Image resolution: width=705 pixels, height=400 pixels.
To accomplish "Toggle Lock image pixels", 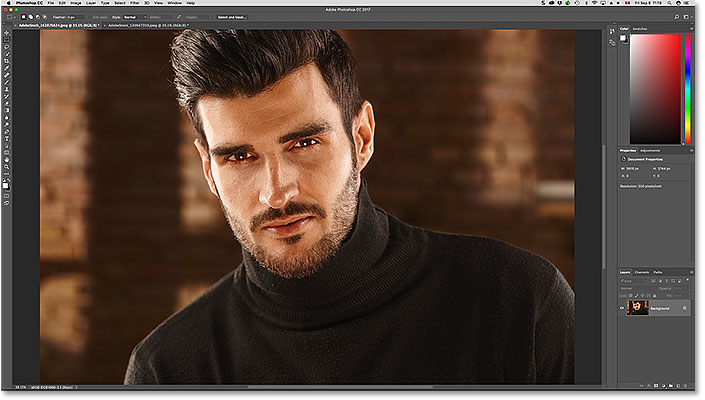I will click(x=637, y=296).
